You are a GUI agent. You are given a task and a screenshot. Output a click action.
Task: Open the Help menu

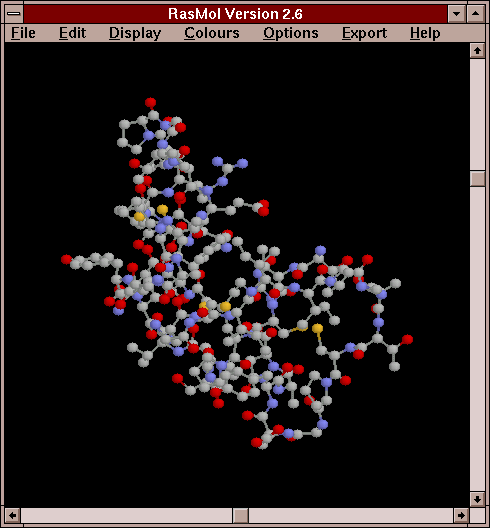click(x=425, y=33)
